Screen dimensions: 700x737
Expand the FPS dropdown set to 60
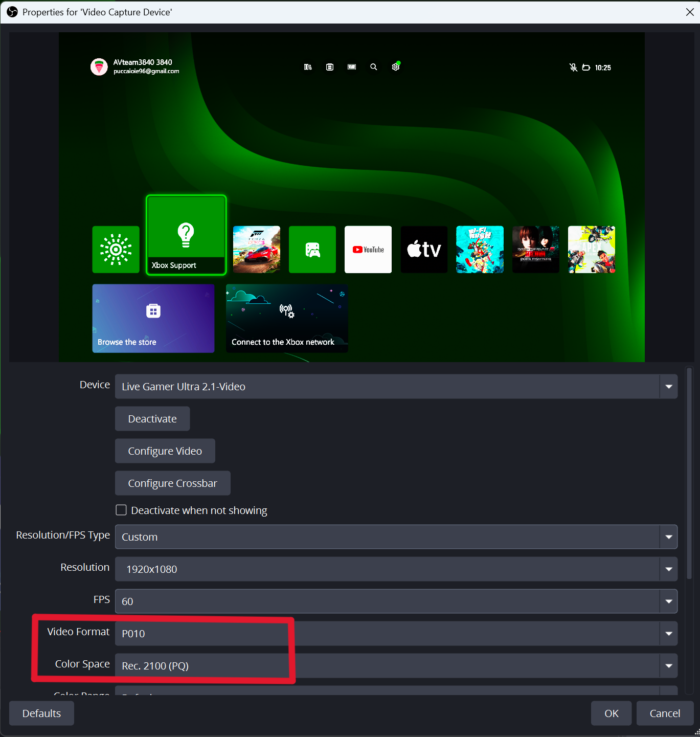396,601
